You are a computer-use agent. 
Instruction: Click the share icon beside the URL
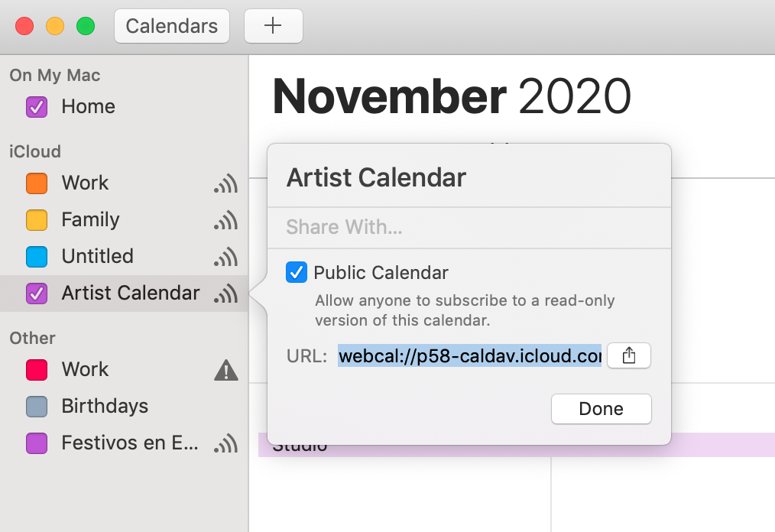pos(629,355)
